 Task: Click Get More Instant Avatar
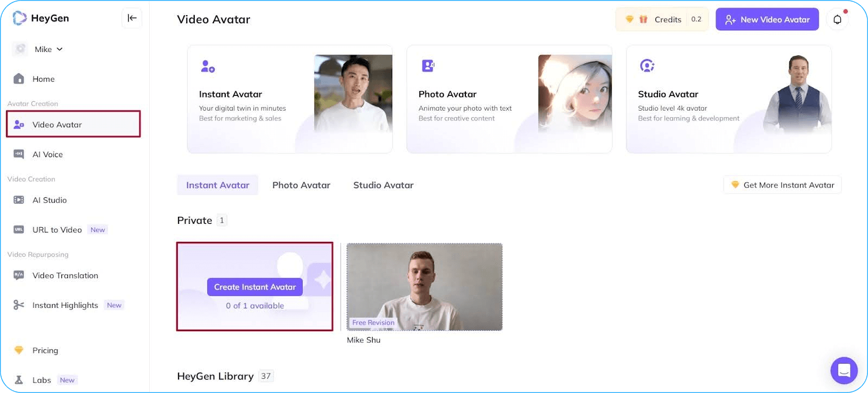pos(782,185)
